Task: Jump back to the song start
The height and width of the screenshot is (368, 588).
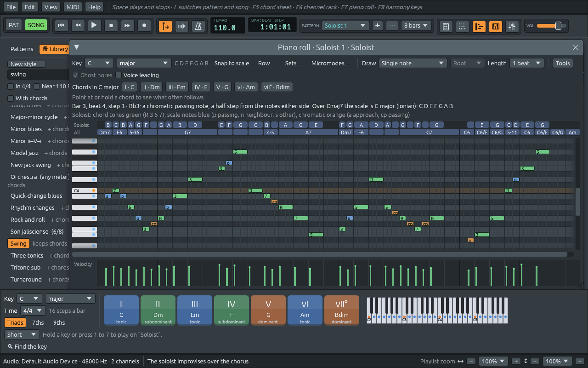Action: [x=61, y=26]
